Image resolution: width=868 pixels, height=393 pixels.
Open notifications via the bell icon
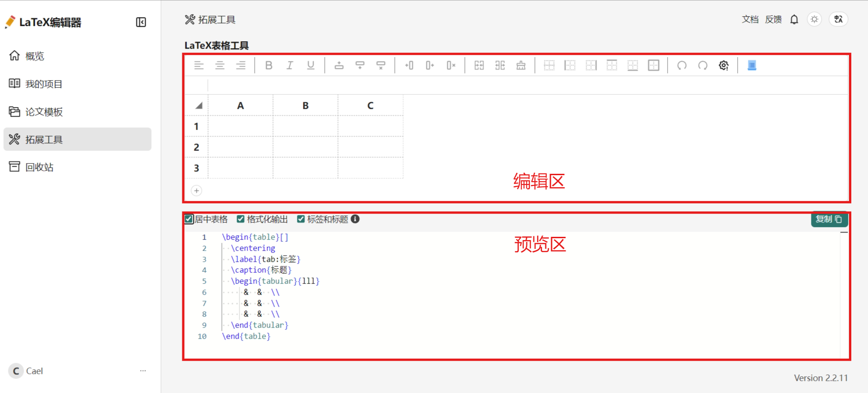794,19
